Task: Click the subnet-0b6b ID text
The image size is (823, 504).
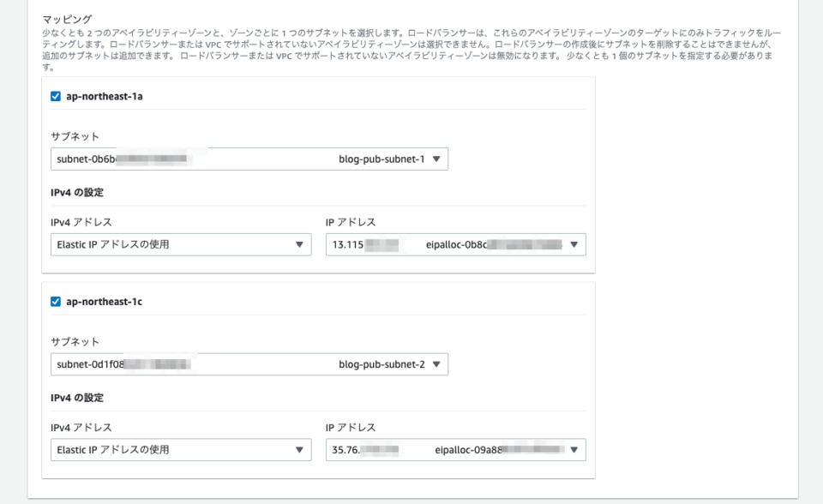Action: (x=86, y=159)
